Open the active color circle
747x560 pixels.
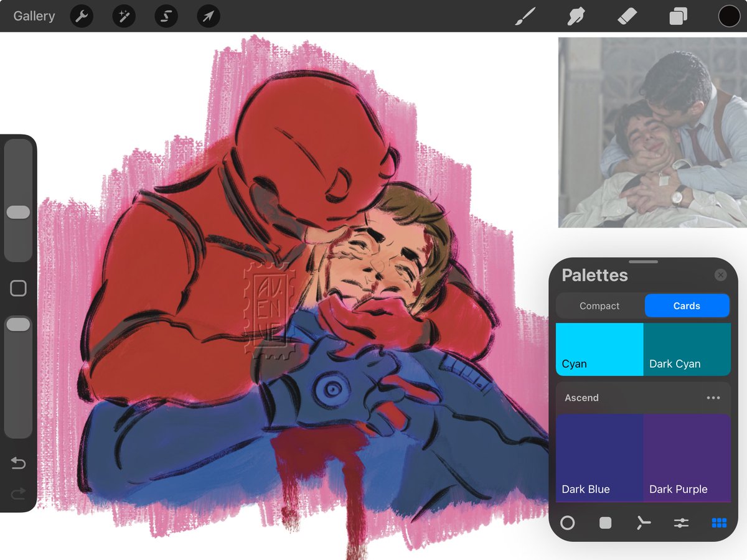729,16
